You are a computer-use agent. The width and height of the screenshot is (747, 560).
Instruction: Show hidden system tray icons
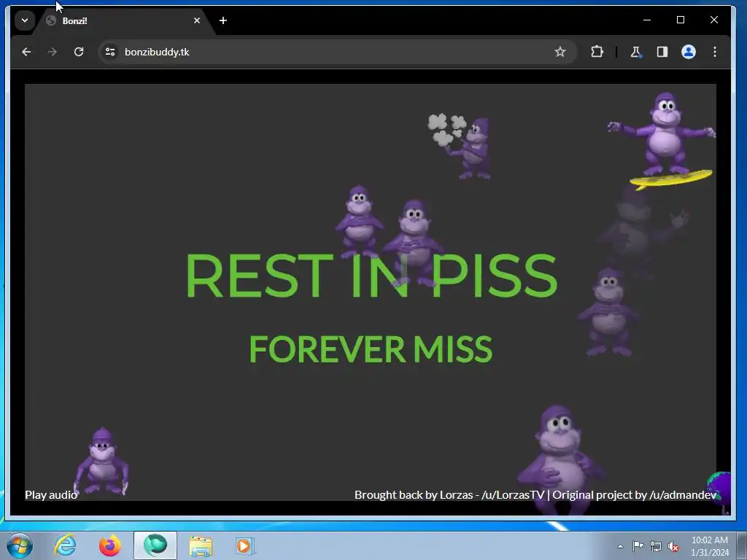pyautogui.click(x=620, y=546)
